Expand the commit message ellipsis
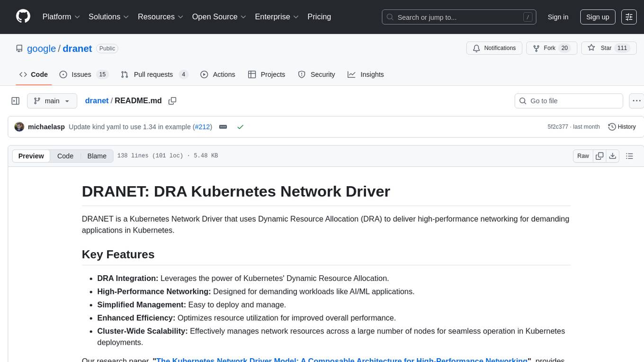This screenshot has width=644, height=362. click(x=223, y=127)
